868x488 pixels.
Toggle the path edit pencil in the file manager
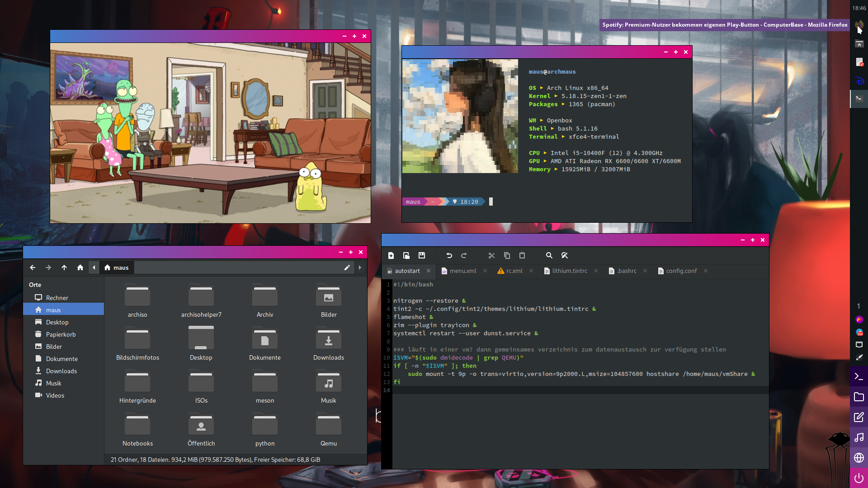[x=347, y=267]
